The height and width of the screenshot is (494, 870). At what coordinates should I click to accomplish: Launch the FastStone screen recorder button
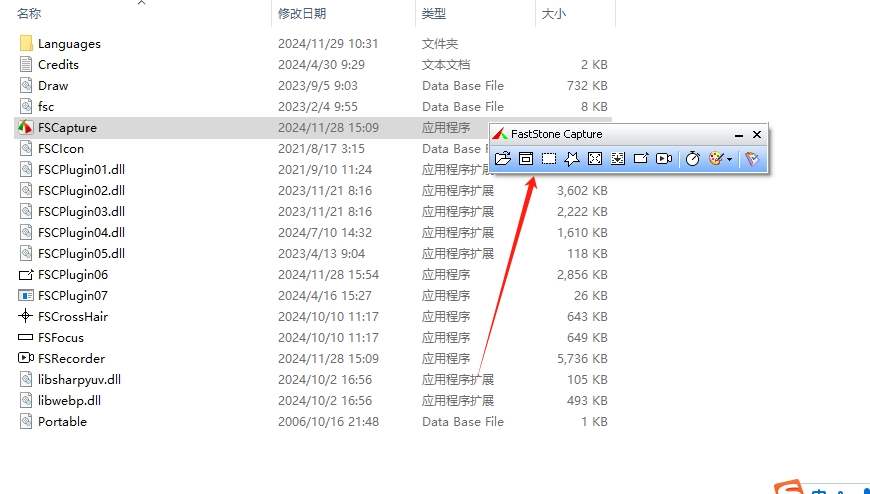pos(664,159)
